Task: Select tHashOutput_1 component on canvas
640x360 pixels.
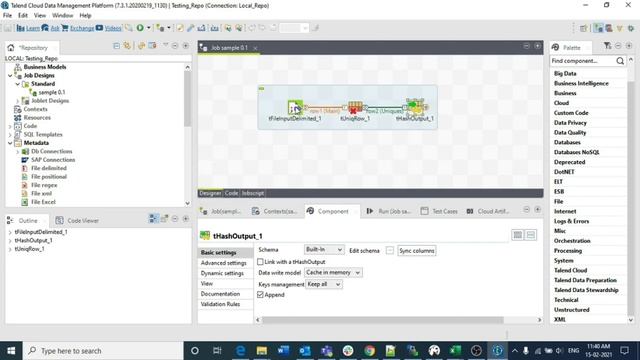Action: [x=416, y=107]
